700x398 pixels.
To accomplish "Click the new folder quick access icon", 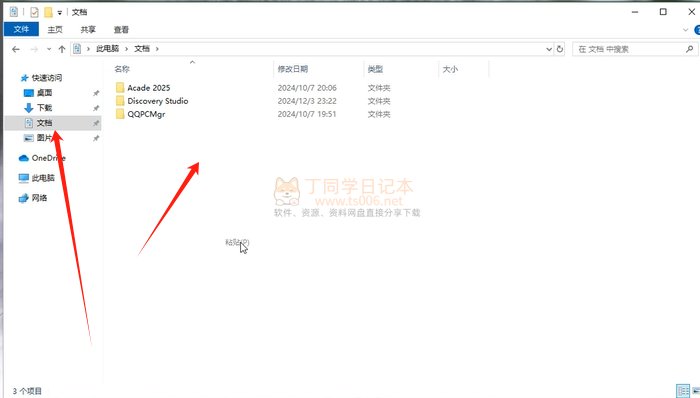I will coord(48,12).
